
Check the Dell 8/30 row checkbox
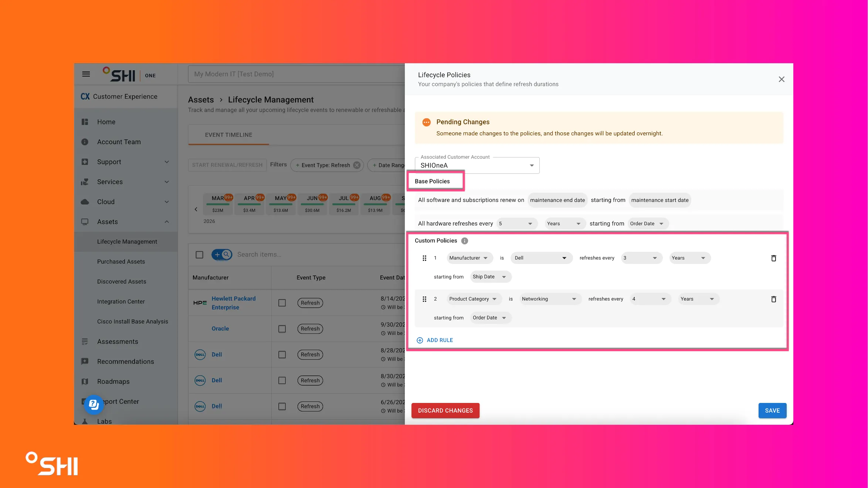(x=282, y=380)
